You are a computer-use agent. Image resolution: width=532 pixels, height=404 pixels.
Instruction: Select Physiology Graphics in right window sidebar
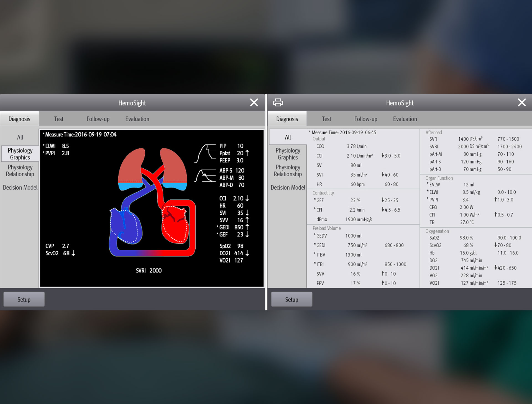coord(288,154)
